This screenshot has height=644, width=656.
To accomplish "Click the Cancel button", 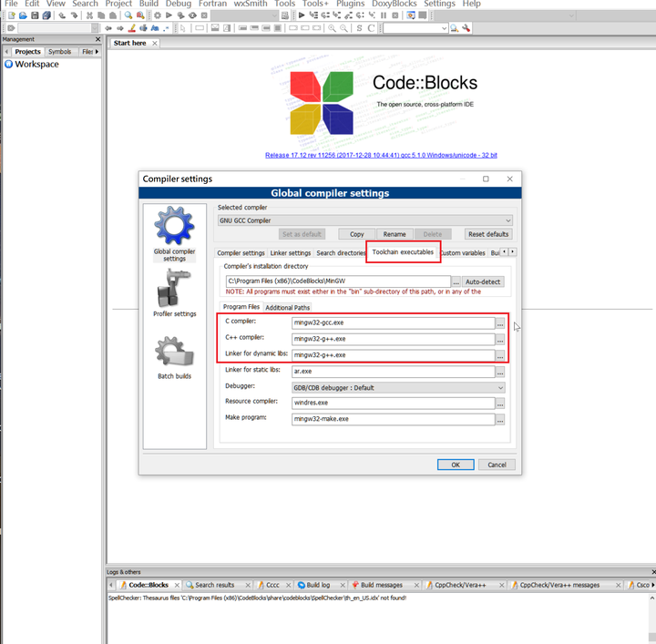I will tap(497, 465).
